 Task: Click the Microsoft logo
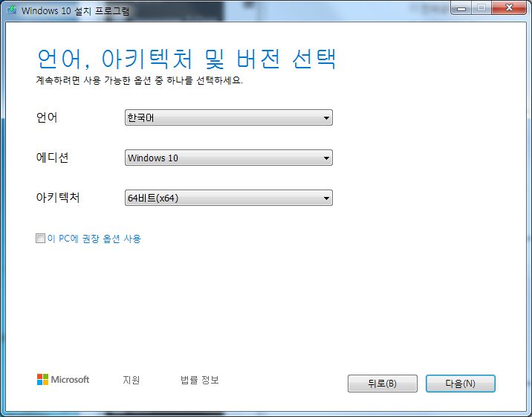pyautogui.click(x=63, y=379)
